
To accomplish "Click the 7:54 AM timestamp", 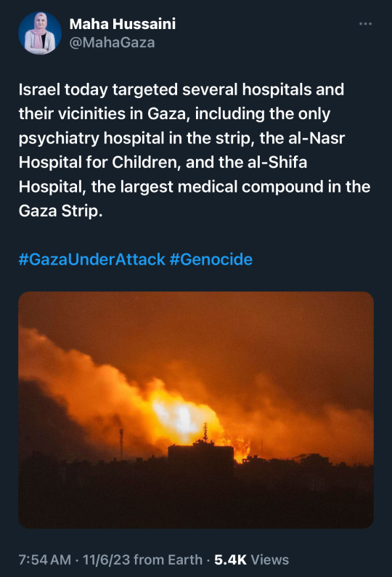I will [45, 560].
